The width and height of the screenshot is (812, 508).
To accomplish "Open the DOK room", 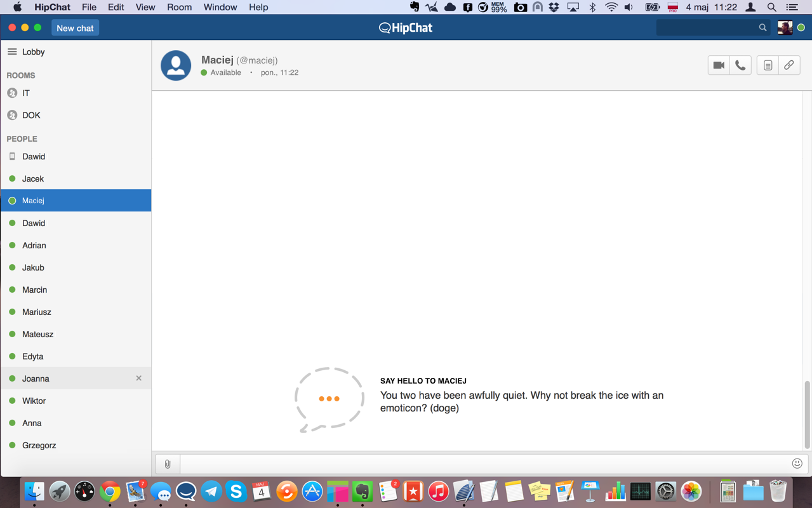I will 31,116.
